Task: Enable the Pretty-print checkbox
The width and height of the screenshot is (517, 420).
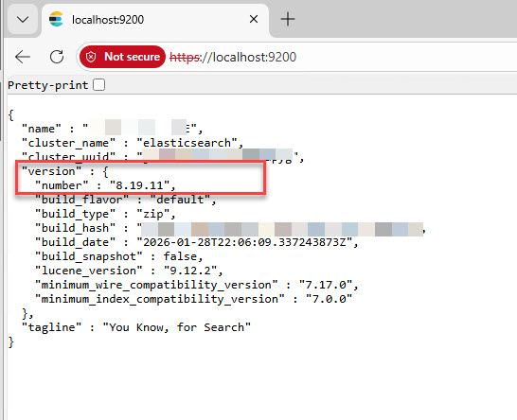Action: click(98, 85)
